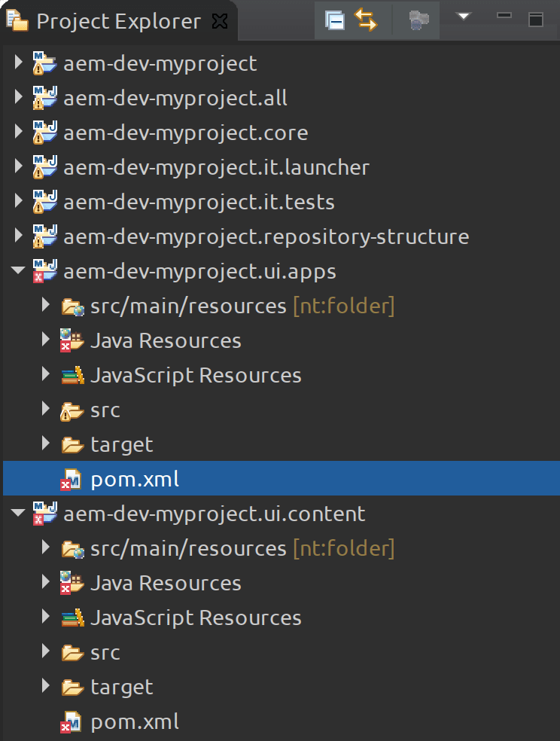Select aem-dev-myproject.it.launcher label

[216, 168]
